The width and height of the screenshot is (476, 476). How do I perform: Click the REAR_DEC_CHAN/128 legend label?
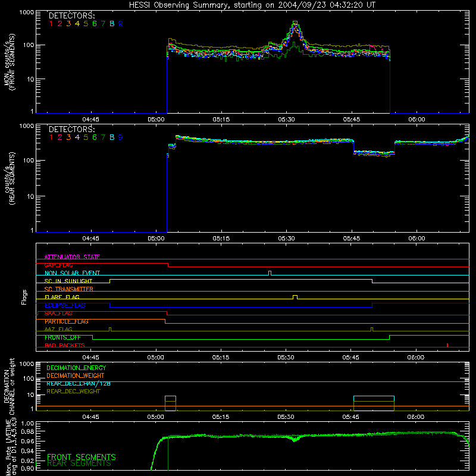(x=79, y=383)
